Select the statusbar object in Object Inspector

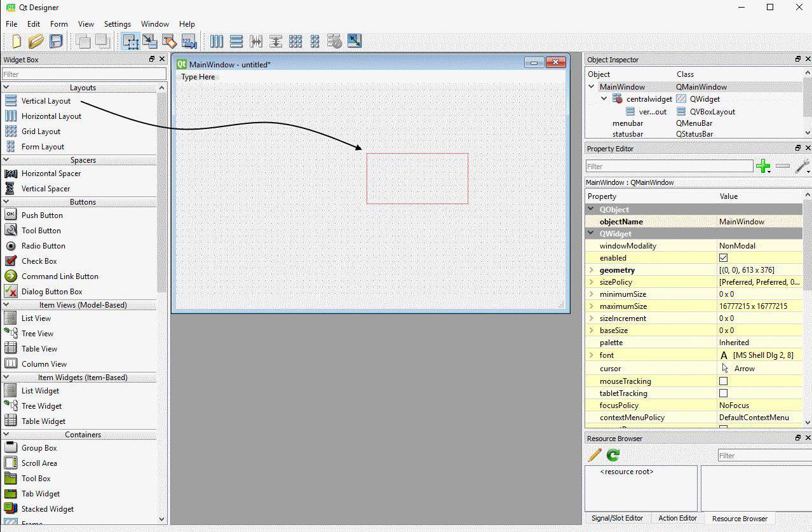[x=627, y=134]
